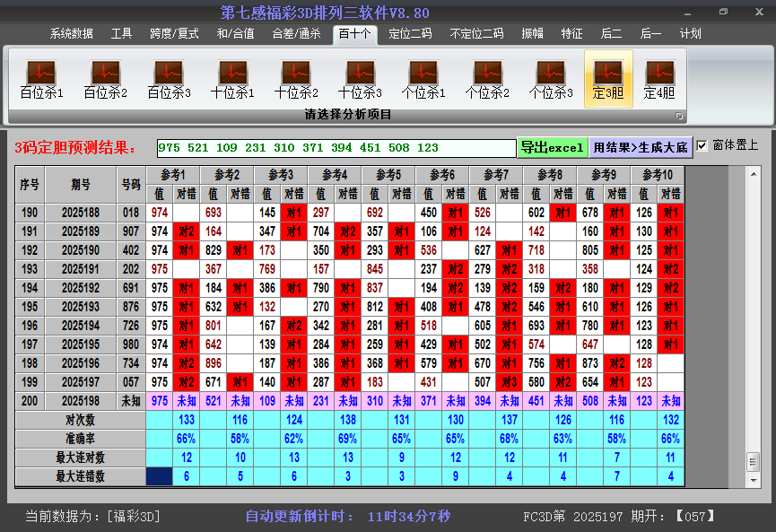This screenshot has width=776, height=532.
Task: Select the 个位杀1 analysis icon
Action: pyautogui.click(x=423, y=79)
